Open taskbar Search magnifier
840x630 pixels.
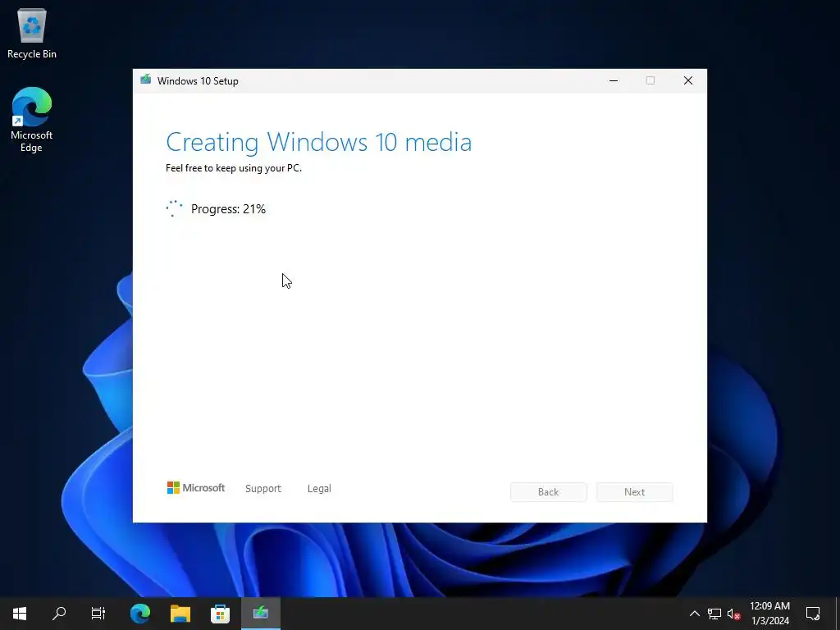(59, 613)
